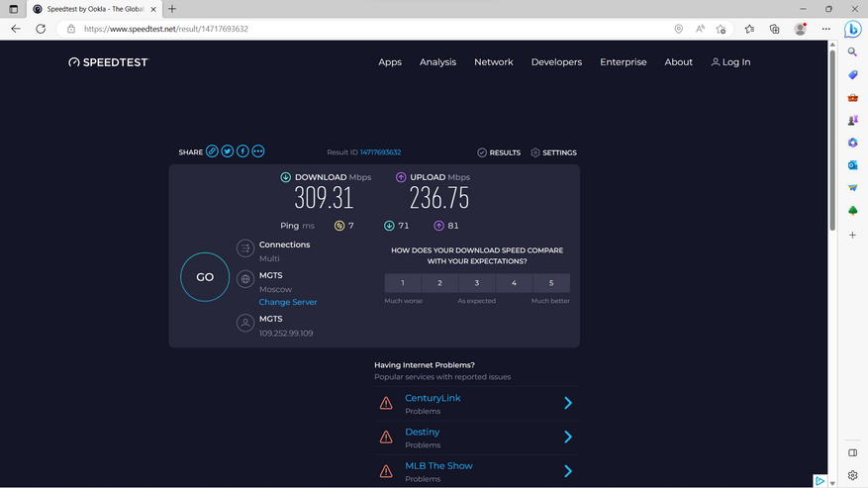
Task: Expand Destiny problems arrow
Action: click(568, 437)
